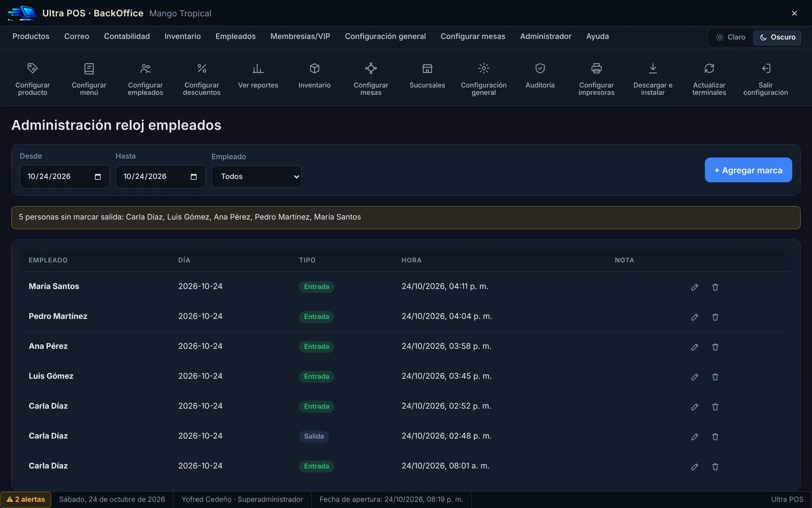This screenshot has width=812, height=508.
Task: Open Configurar impresoras printer icon
Action: point(596,69)
